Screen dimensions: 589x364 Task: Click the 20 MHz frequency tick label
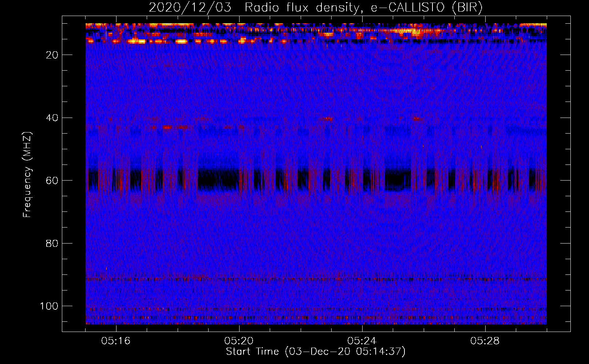coord(52,55)
